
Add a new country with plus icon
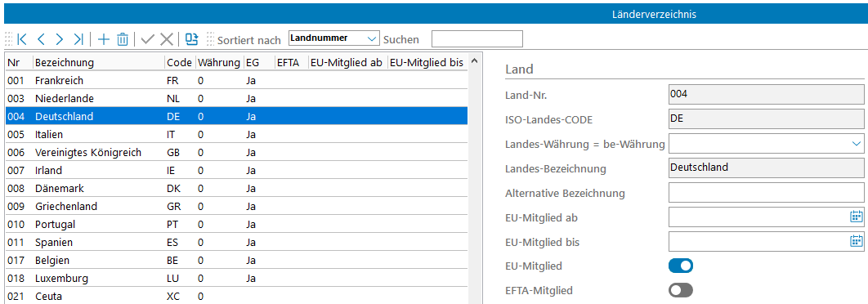(x=104, y=39)
